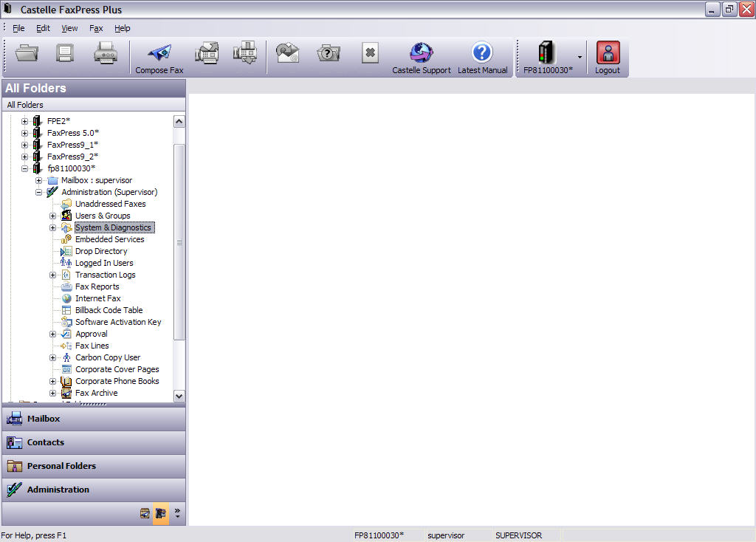Open the navigation pane configure buttons chevron
The image size is (756, 542).
(x=177, y=513)
